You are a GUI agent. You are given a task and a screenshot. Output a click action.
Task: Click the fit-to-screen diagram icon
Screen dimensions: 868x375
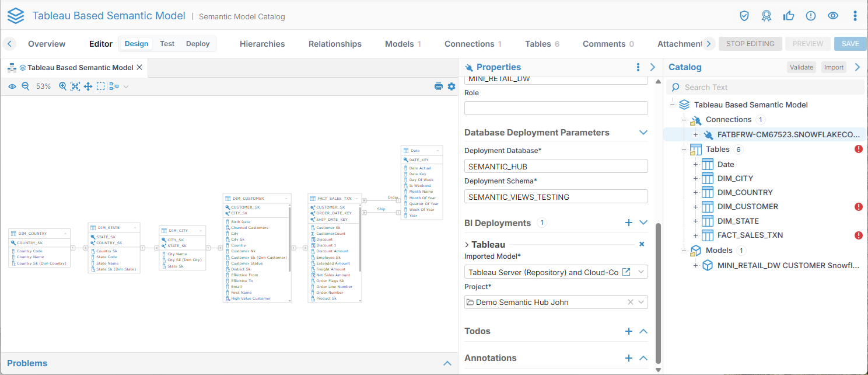point(75,86)
